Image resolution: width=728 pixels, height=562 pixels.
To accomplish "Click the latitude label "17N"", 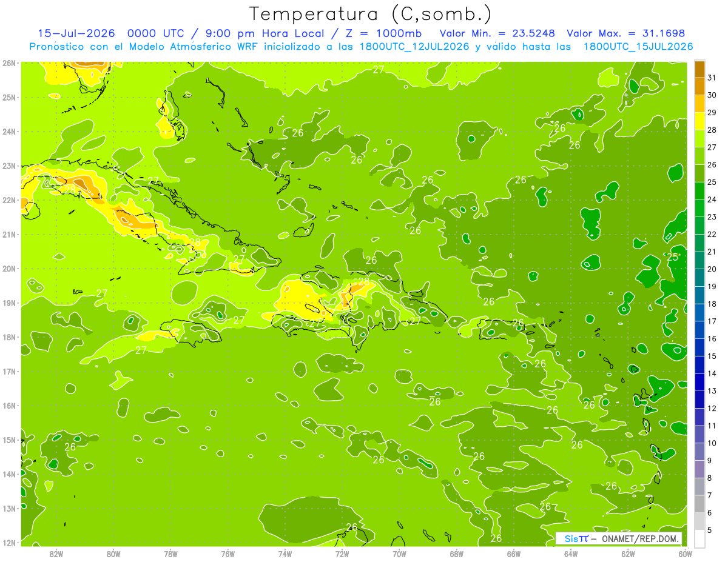I will pyautogui.click(x=8, y=371).
